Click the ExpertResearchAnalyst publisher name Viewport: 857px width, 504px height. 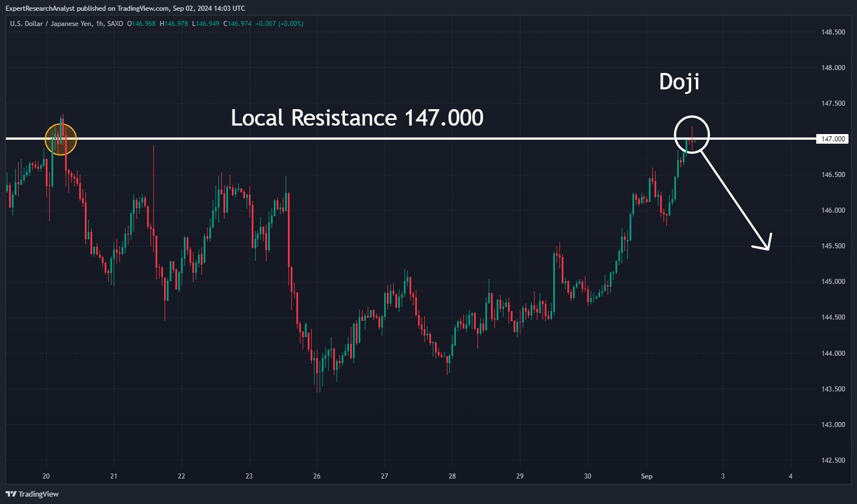40,8
